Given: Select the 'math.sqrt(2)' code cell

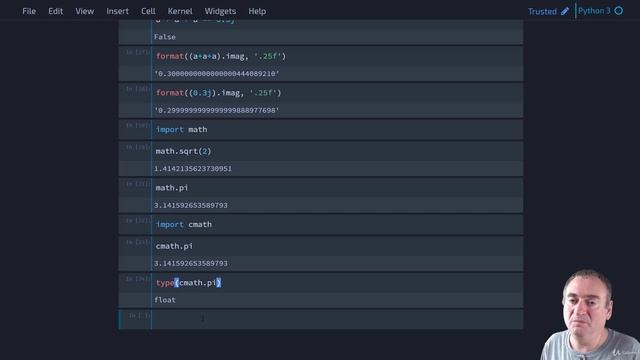Looking at the screenshot, I should click(337, 151).
